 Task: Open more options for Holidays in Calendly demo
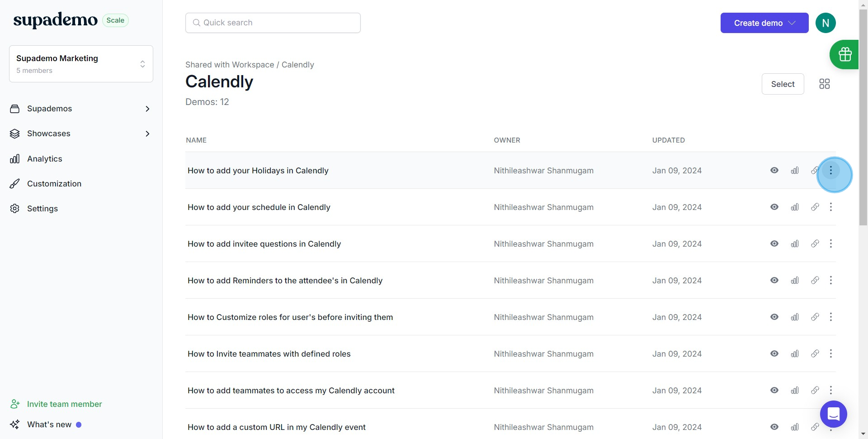coord(831,170)
